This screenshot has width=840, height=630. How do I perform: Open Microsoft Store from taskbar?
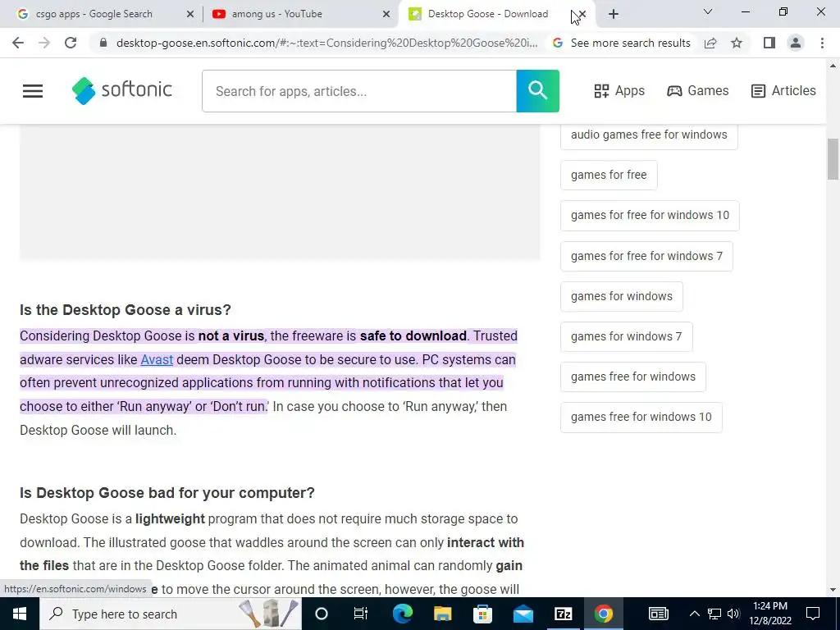(482, 614)
